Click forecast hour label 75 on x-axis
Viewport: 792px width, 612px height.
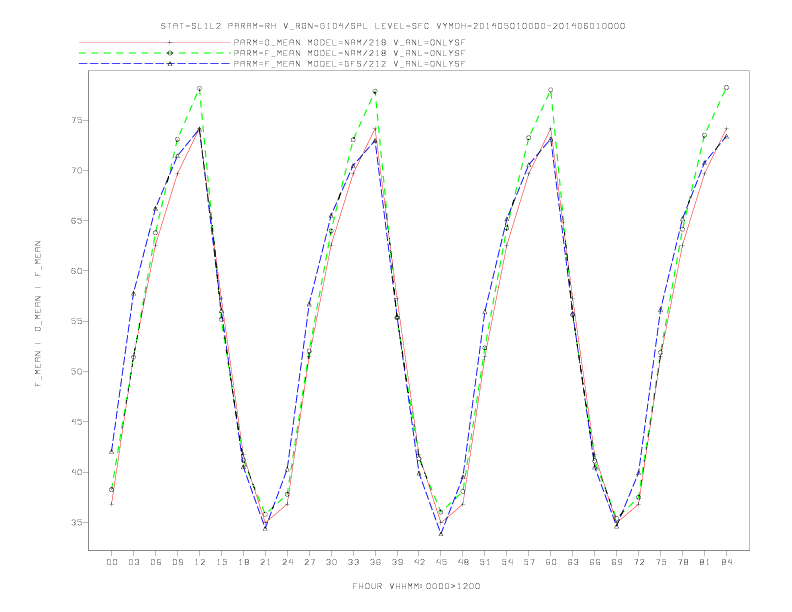tap(661, 562)
